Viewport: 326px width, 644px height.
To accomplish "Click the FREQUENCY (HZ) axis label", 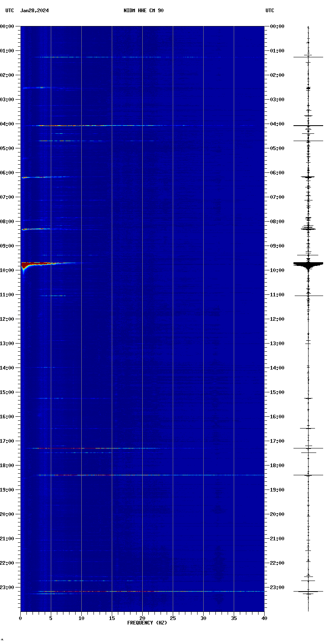I will tap(147, 623).
